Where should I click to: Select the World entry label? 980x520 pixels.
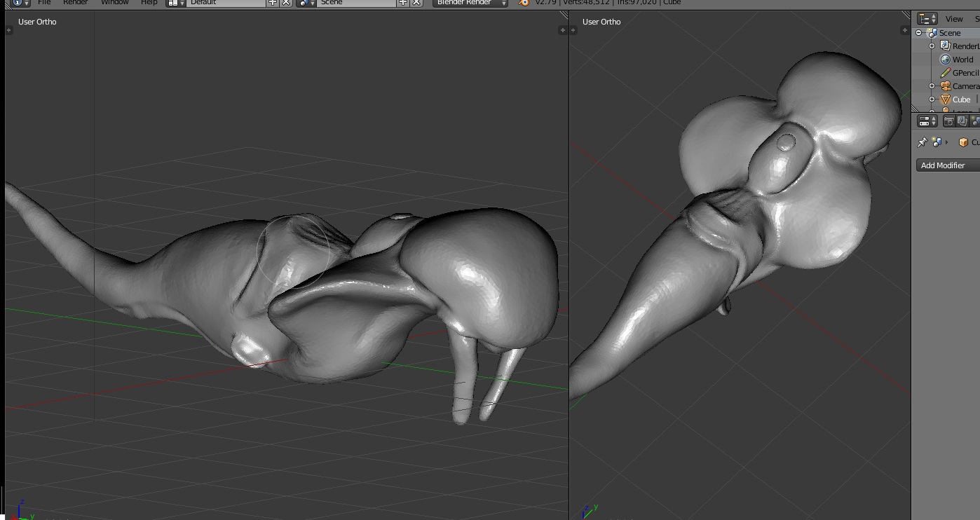pos(963,60)
